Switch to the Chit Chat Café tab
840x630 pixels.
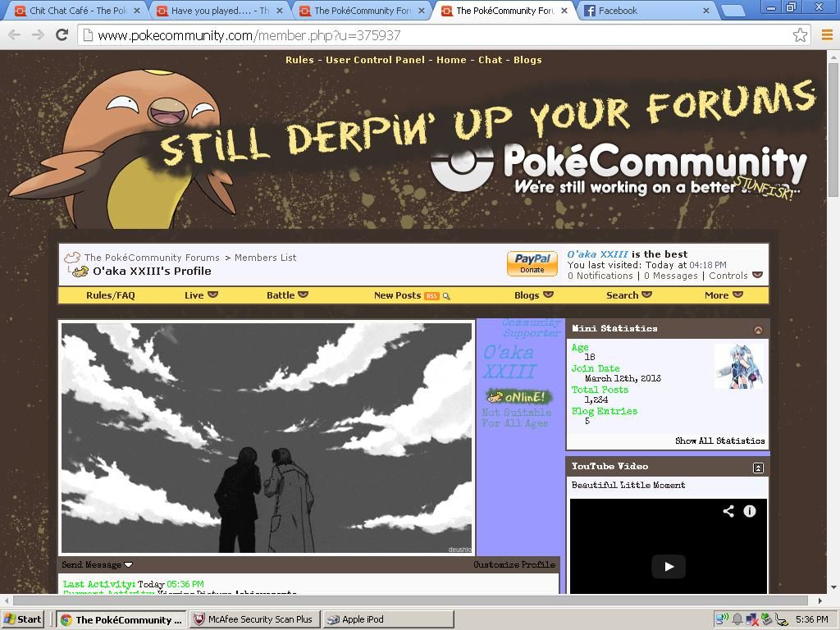(x=77, y=11)
